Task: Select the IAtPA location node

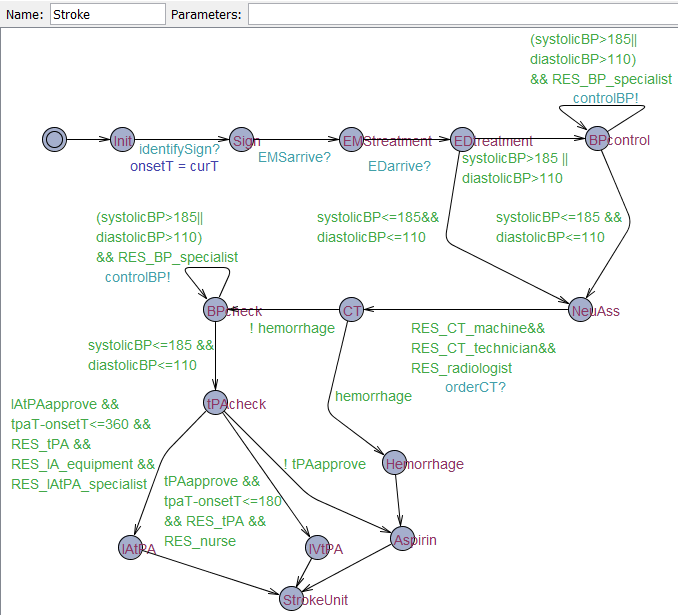Action: click(x=130, y=548)
